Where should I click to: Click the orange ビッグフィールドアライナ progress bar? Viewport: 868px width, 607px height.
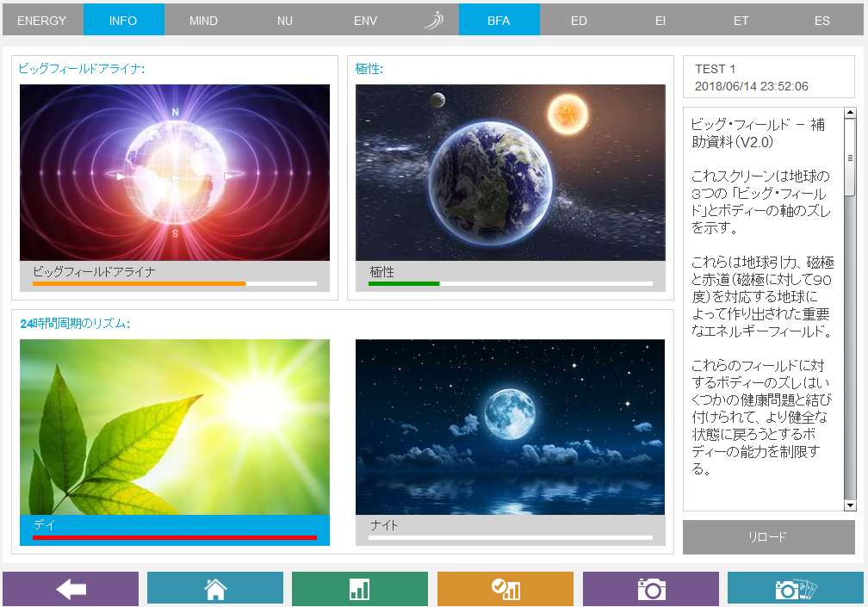174,283
